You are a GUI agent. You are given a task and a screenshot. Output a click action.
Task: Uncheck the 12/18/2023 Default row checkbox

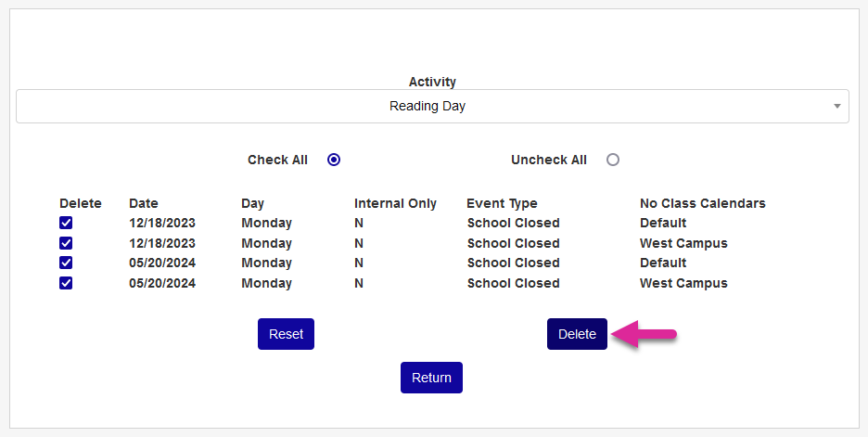[66, 223]
